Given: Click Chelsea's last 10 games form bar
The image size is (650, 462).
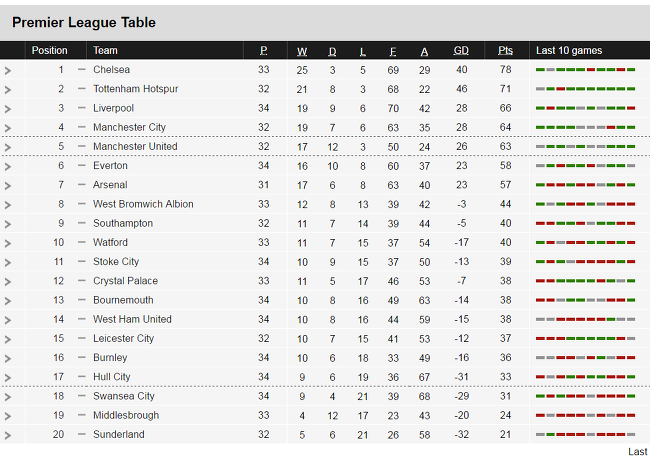Looking at the screenshot, I should 585,70.
